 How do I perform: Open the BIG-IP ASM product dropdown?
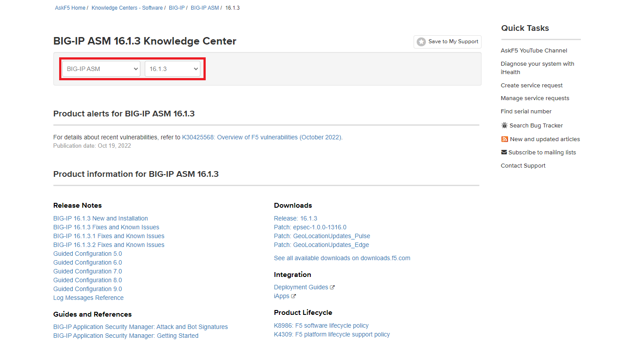101,69
